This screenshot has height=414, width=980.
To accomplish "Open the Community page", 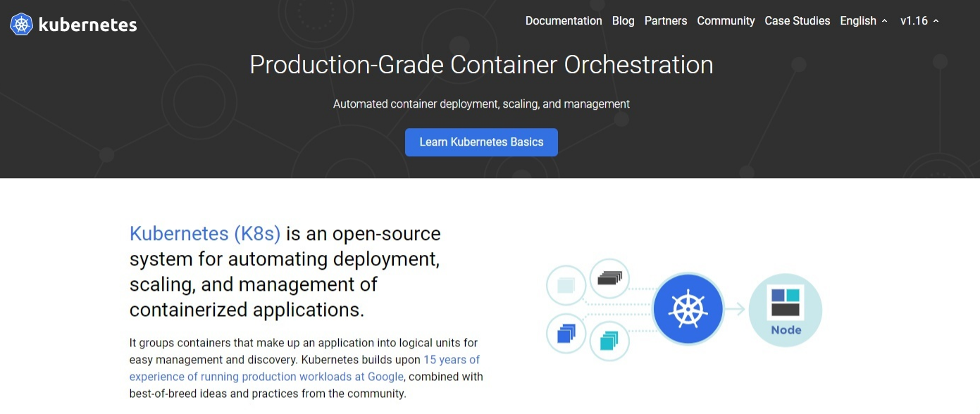I will (x=726, y=21).
